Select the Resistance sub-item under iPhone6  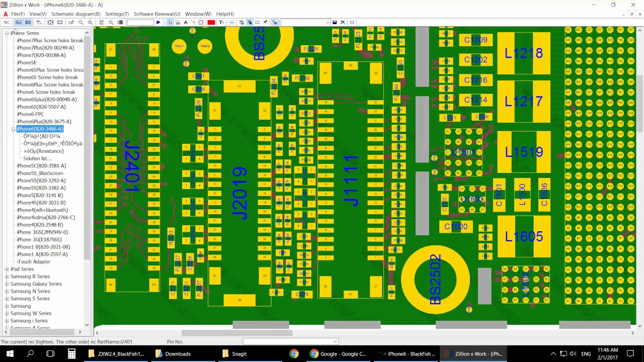[43, 151]
